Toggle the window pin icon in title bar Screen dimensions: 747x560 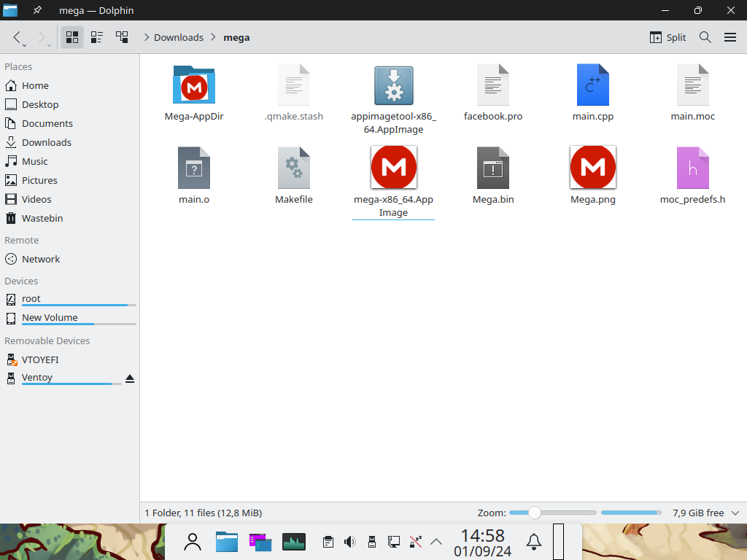pos(37,10)
